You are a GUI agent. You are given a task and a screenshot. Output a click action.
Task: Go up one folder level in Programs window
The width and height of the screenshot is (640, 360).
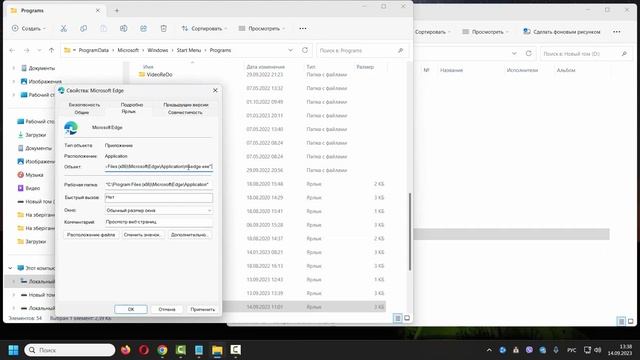click(x=51, y=50)
